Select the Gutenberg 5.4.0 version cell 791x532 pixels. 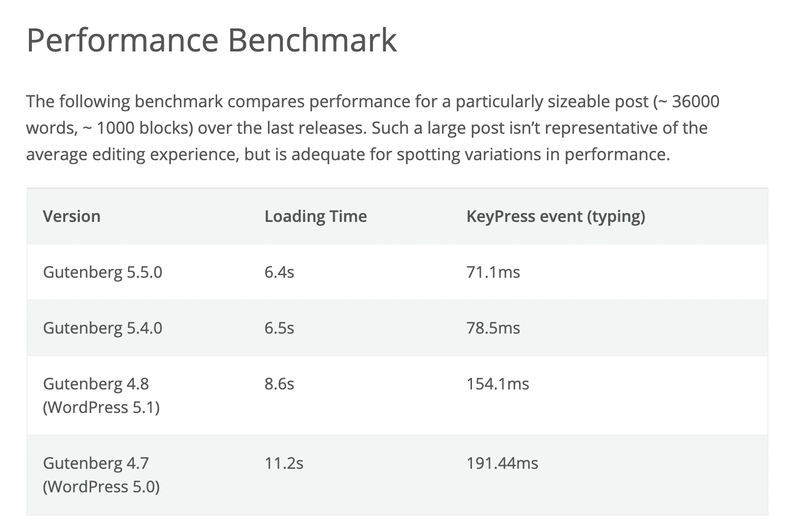(x=102, y=328)
